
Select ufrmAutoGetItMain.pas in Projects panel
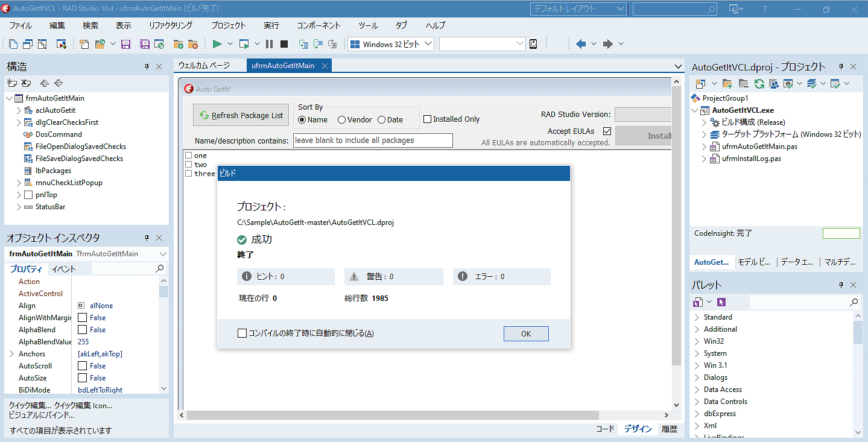759,147
